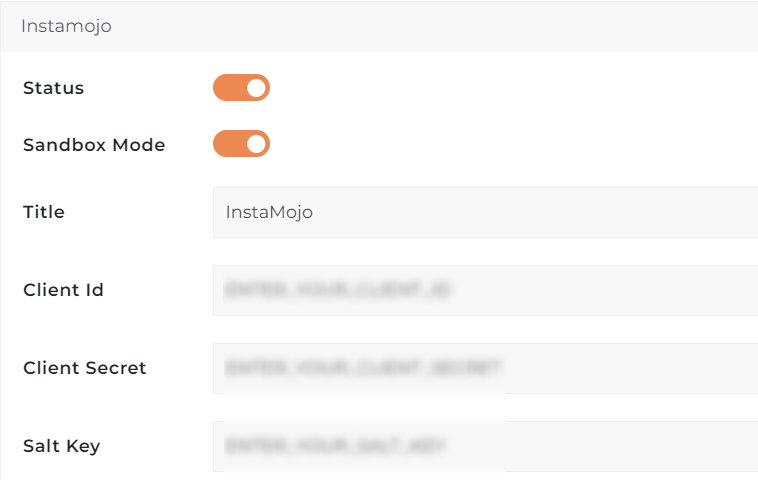The image size is (758, 480).
Task: Click the blurred Client Secret placeholder text
Action: (x=363, y=369)
